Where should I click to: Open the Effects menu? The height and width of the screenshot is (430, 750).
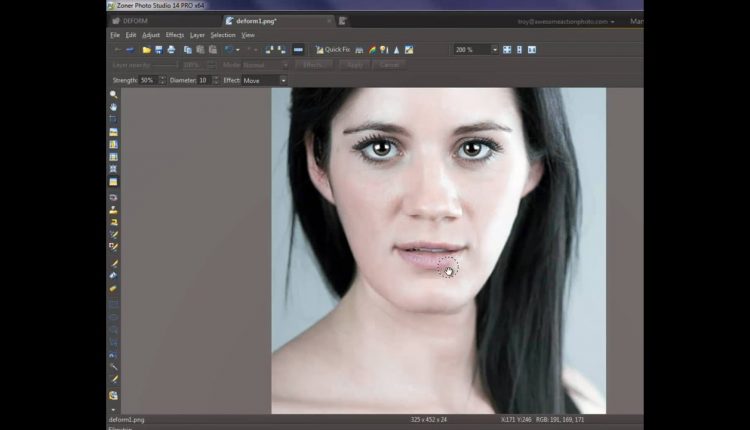click(175, 35)
